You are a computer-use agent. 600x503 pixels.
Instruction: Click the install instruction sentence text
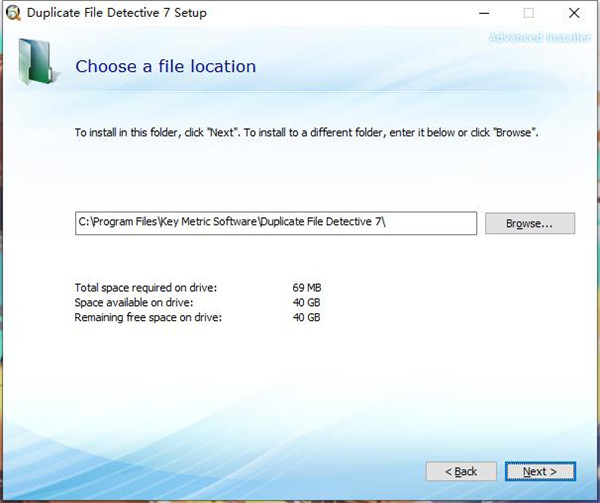(307, 133)
